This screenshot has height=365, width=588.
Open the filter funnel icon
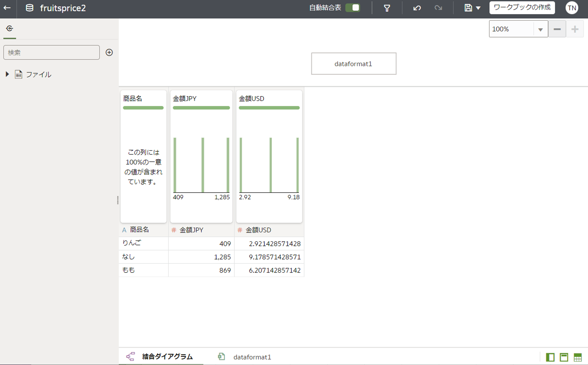point(387,8)
